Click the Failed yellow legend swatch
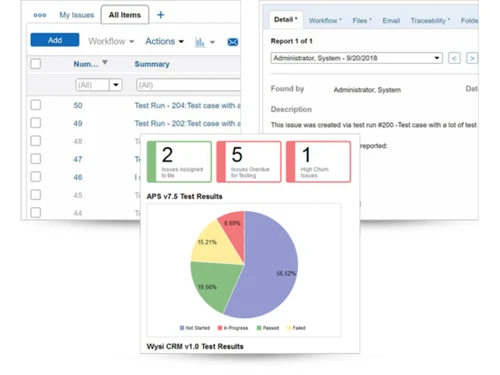The width and height of the screenshot is (500, 375). tap(289, 328)
